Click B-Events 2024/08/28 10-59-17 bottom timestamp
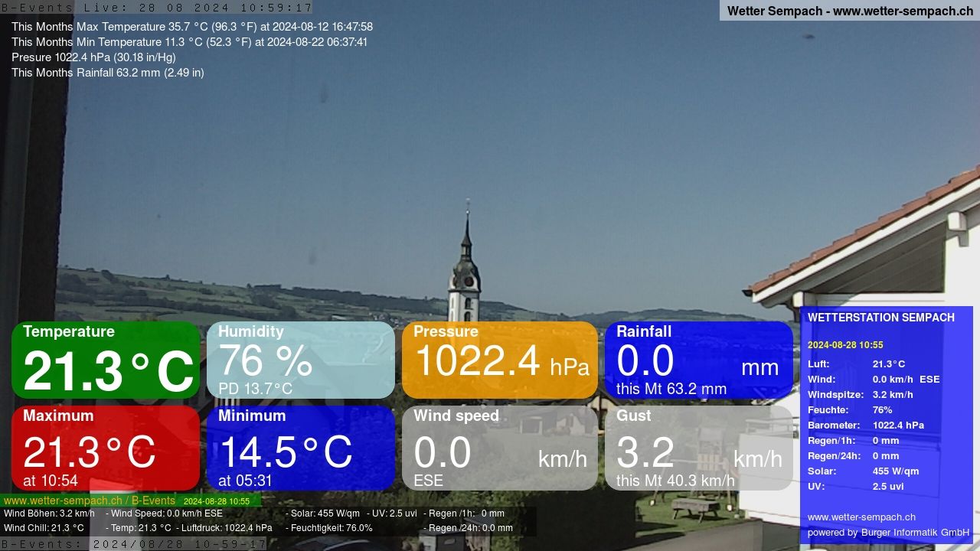Screen dimensions: 980x551 pyautogui.click(x=134, y=544)
